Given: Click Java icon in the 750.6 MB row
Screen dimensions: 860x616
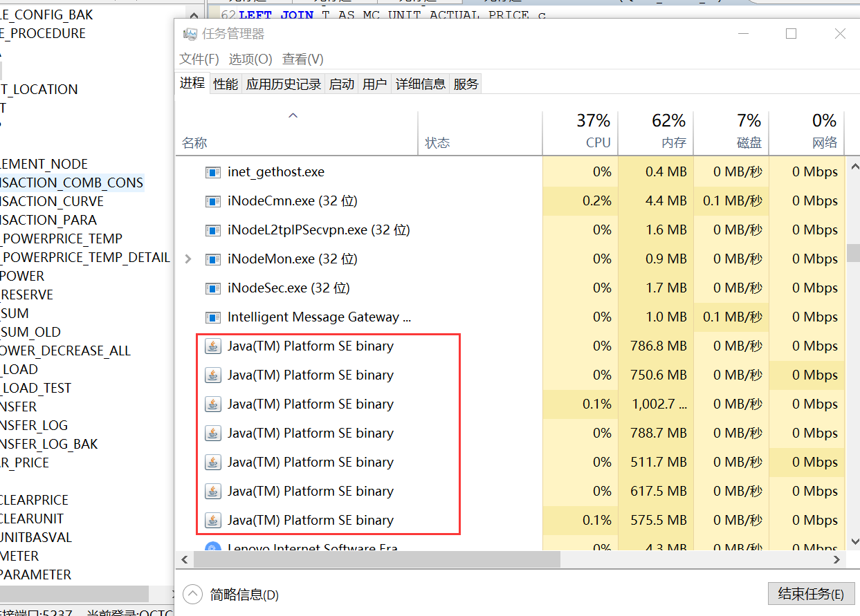Looking at the screenshot, I should click(213, 375).
